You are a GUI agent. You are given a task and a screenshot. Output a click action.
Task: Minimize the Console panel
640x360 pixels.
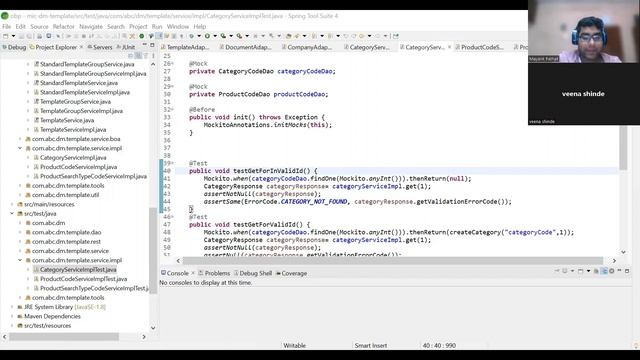[x=619, y=271]
